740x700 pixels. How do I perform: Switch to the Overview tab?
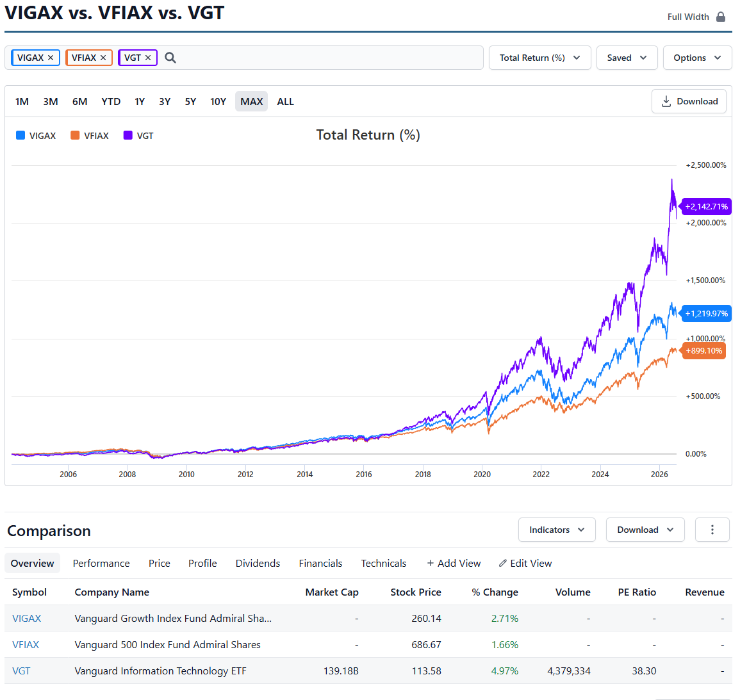33,563
